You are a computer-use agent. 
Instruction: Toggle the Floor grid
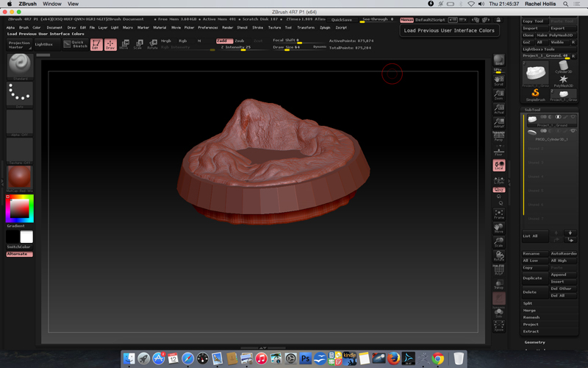point(499,151)
